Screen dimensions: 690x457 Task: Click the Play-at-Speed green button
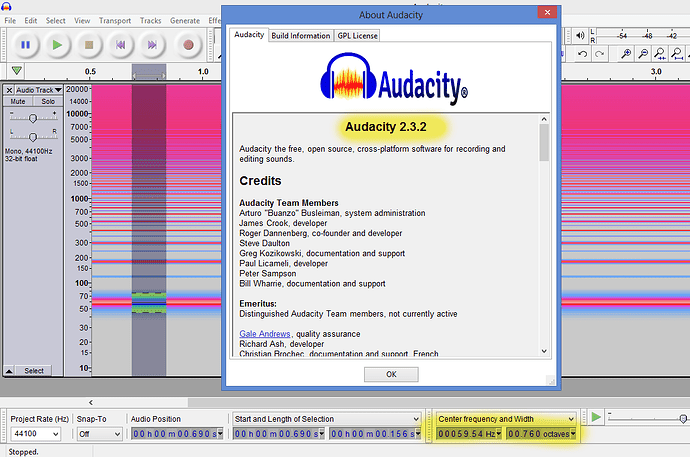click(596, 417)
